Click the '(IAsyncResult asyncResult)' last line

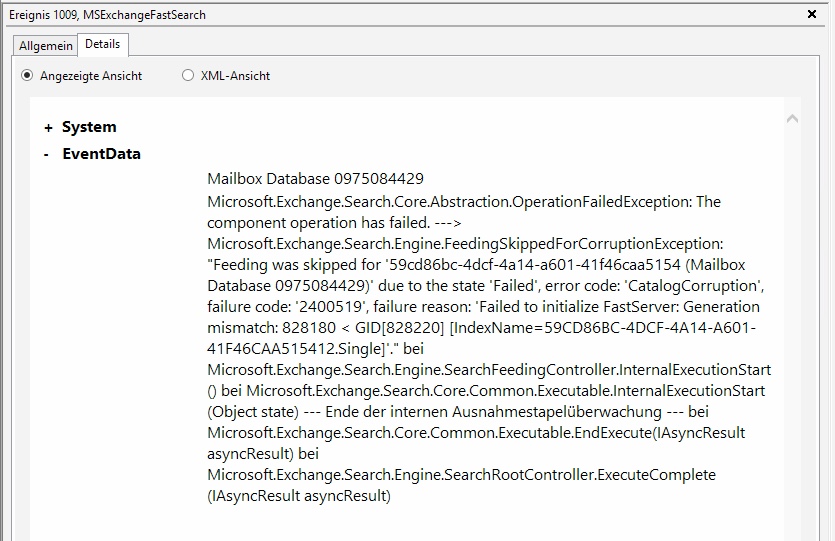tap(299, 496)
